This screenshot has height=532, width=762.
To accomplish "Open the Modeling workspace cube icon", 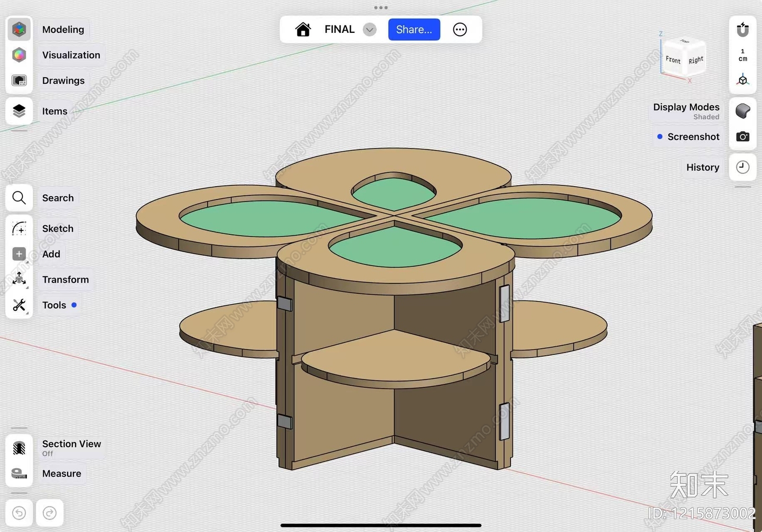I will 19,30.
